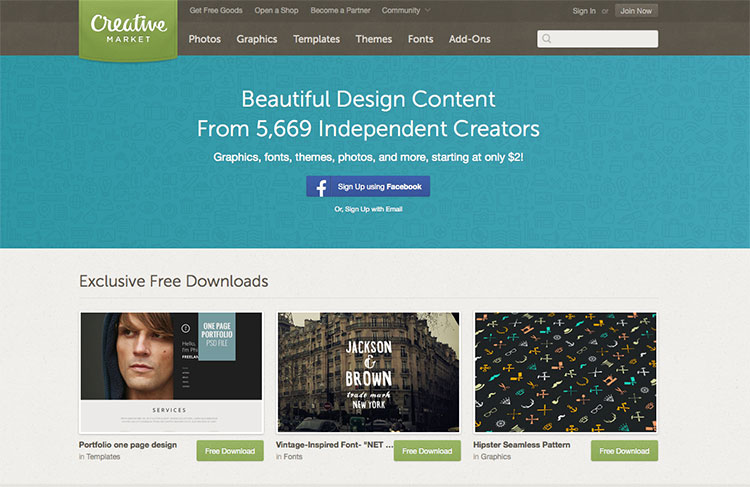Click the Join Now button
Viewport: 750px width, 487px height.
click(x=636, y=11)
